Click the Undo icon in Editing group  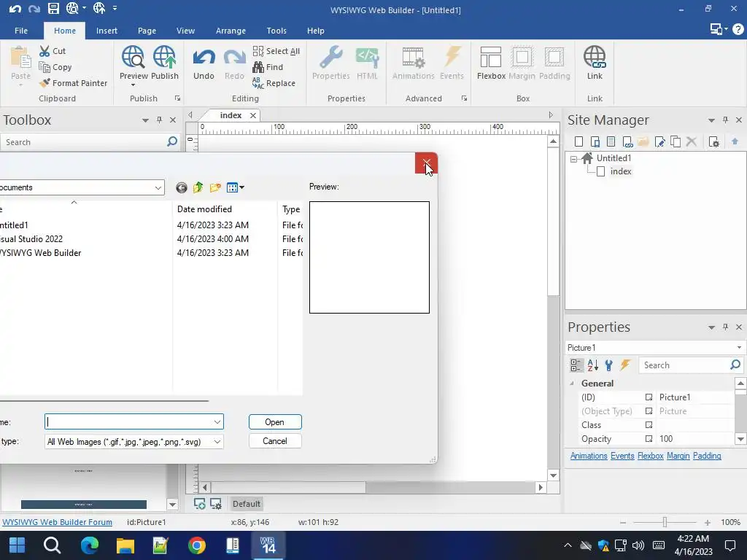pyautogui.click(x=204, y=58)
